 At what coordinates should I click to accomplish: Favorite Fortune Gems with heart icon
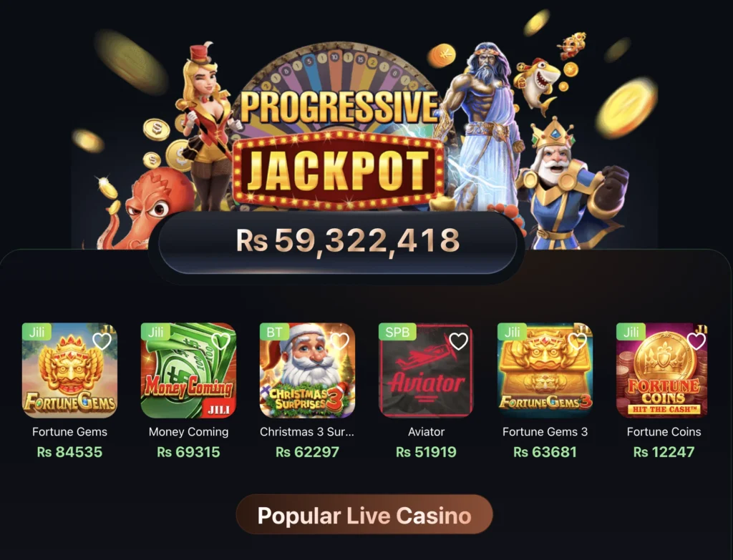[102, 341]
